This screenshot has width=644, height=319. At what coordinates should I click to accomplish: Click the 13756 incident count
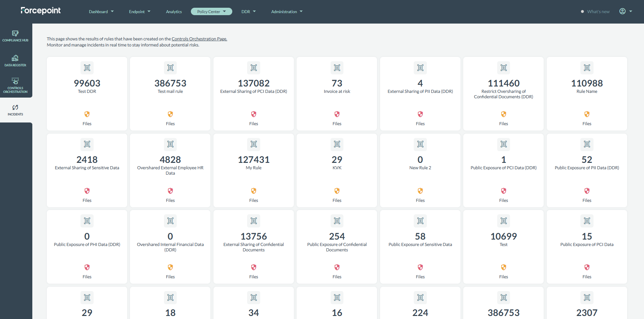coord(254,236)
